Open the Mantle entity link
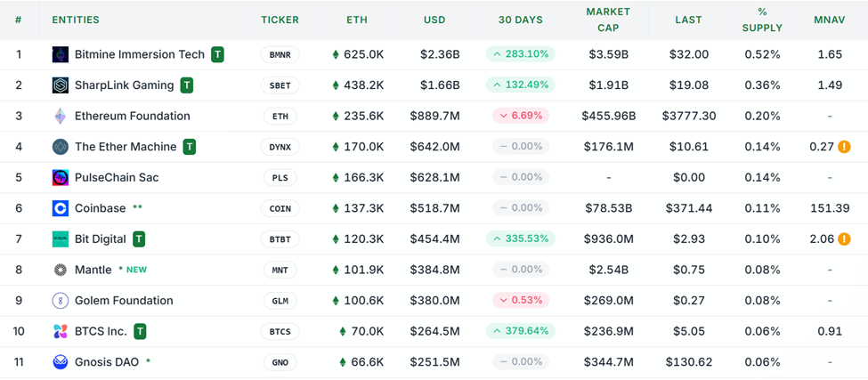 pos(93,270)
